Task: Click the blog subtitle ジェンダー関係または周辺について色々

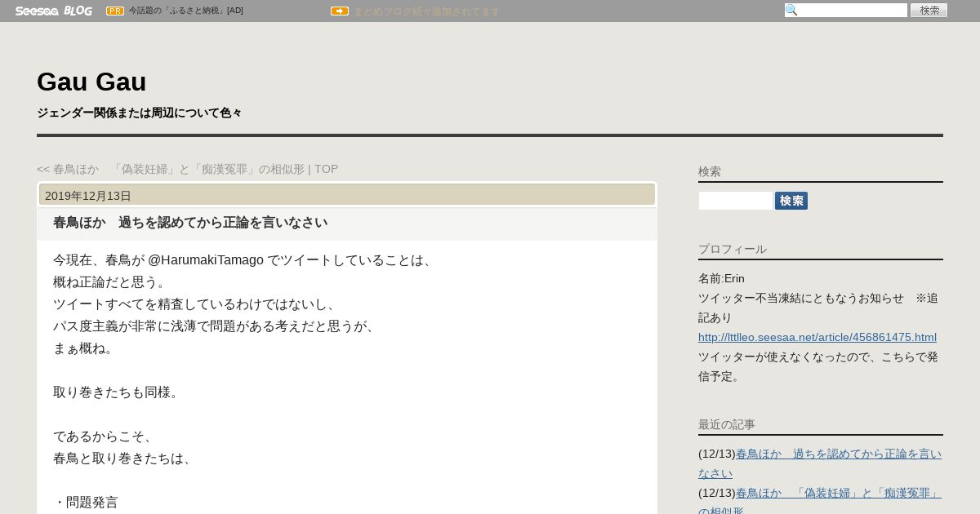Action: (x=140, y=113)
